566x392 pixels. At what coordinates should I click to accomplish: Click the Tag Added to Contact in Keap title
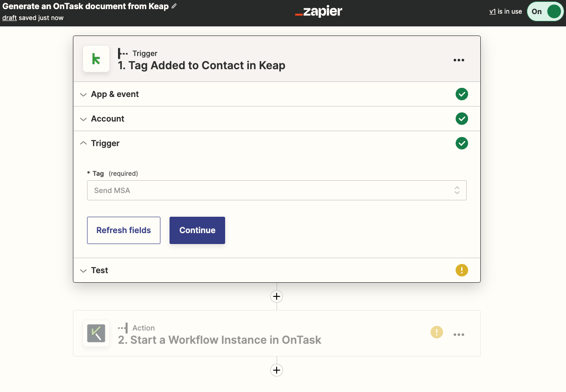[x=201, y=66]
